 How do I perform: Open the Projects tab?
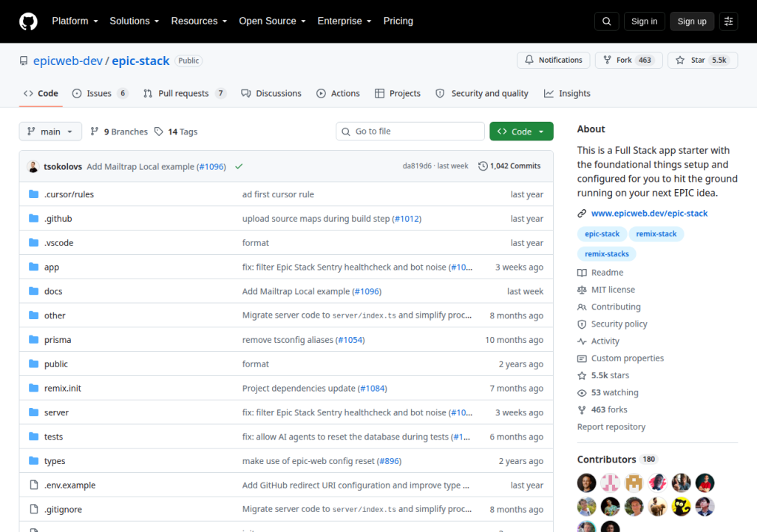[x=398, y=93]
